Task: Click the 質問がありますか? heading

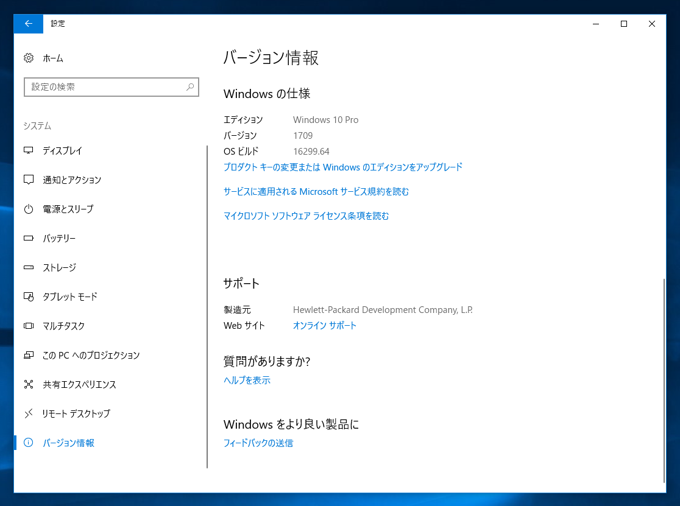Action: coord(267,361)
